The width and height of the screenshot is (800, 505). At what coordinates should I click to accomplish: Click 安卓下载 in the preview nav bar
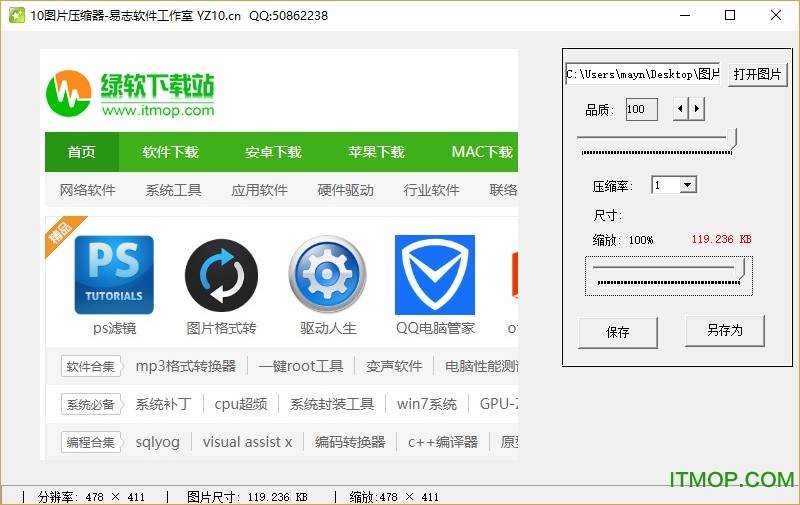click(273, 152)
